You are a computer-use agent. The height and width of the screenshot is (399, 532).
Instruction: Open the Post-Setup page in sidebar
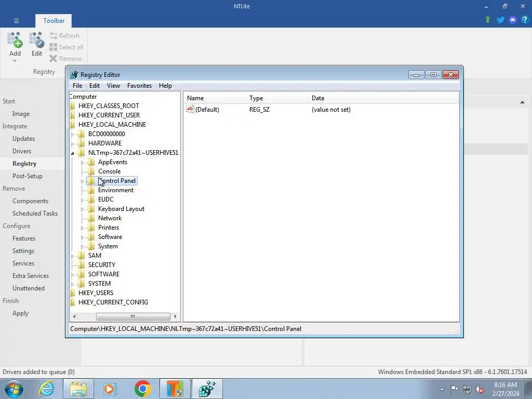(28, 176)
